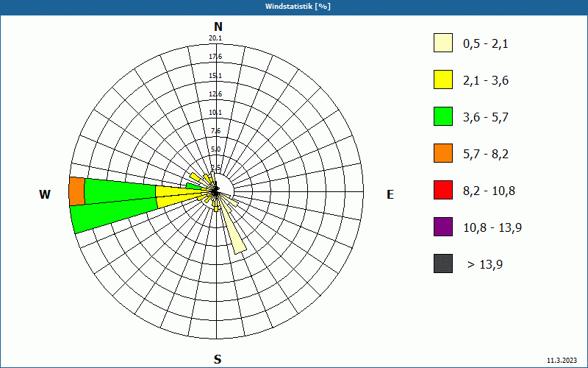Click the 15,1 ring scale value

pyautogui.click(x=215, y=76)
